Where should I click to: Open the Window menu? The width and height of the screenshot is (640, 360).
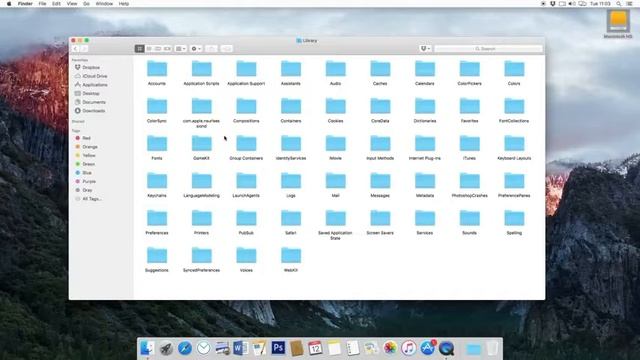tap(104, 4)
